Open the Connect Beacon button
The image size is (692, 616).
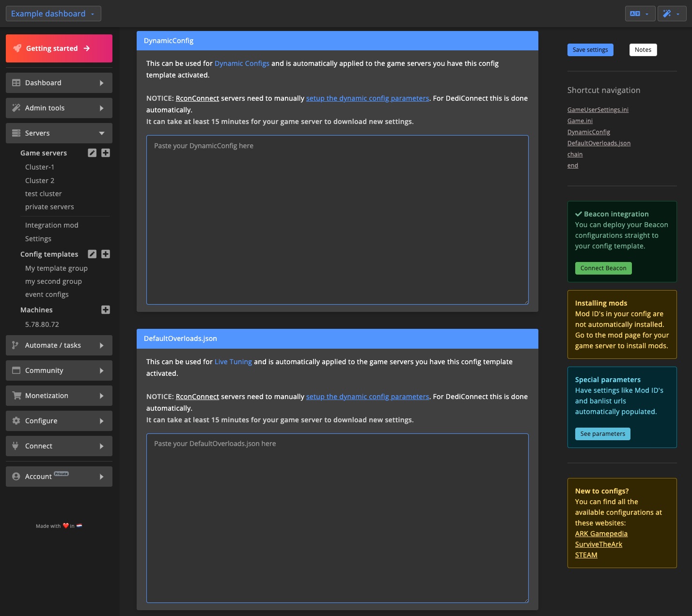click(603, 268)
